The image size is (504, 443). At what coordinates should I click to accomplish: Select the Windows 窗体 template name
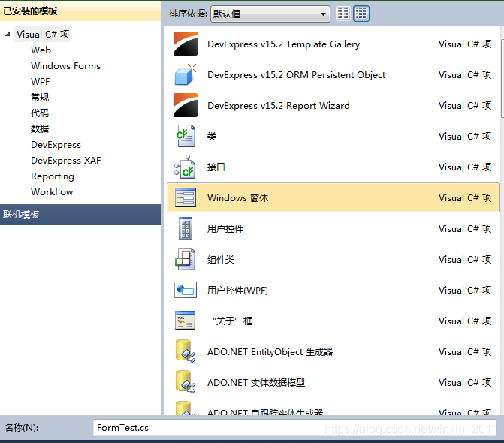(238, 198)
